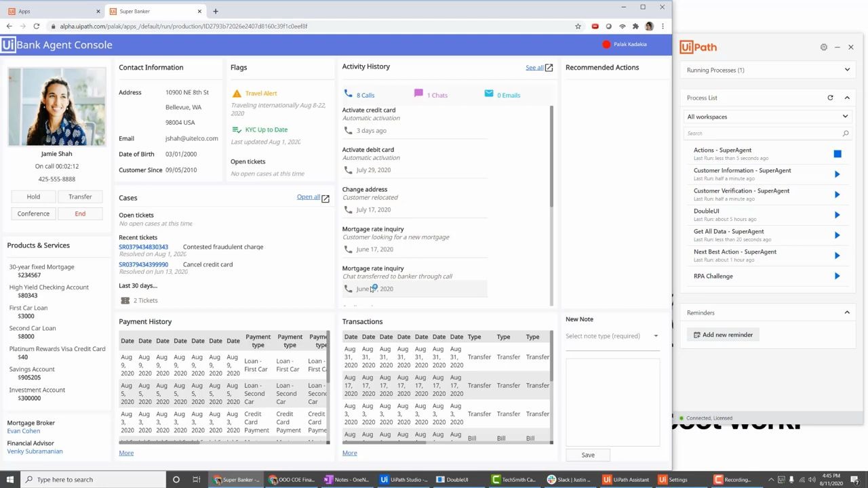
Task: Open Activity History external link icon
Action: 549,68
